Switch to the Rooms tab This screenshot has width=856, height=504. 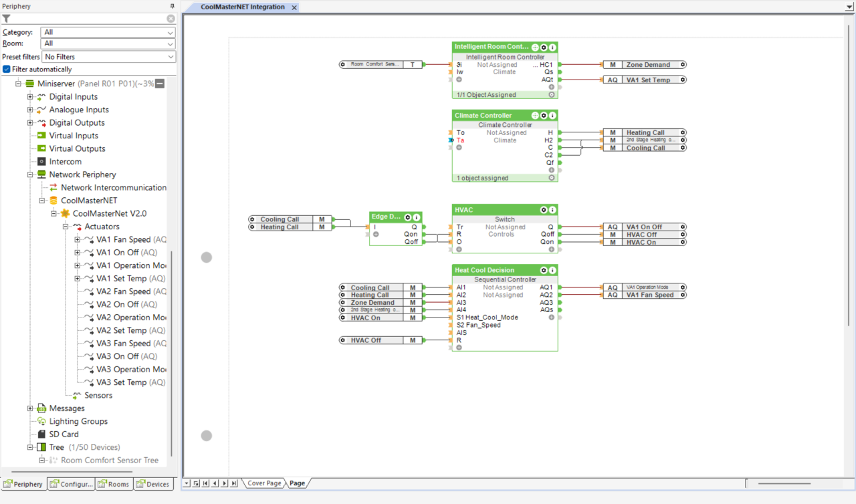113,483
